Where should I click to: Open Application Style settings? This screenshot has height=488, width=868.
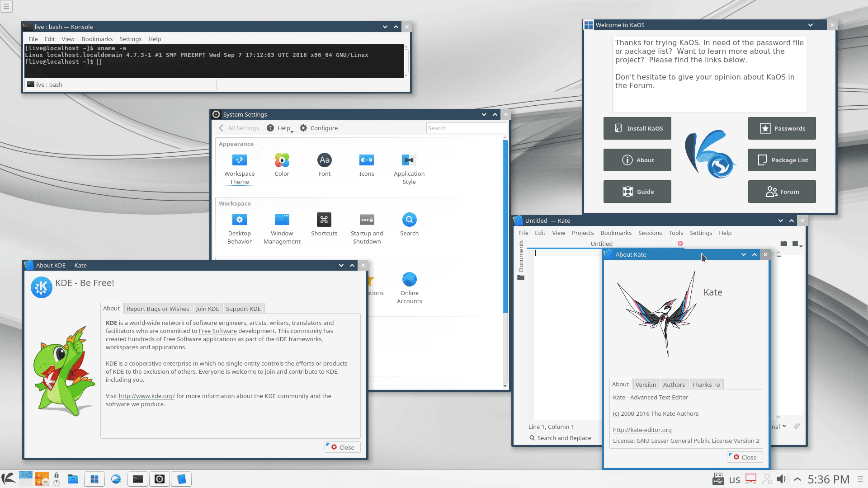(409, 169)
